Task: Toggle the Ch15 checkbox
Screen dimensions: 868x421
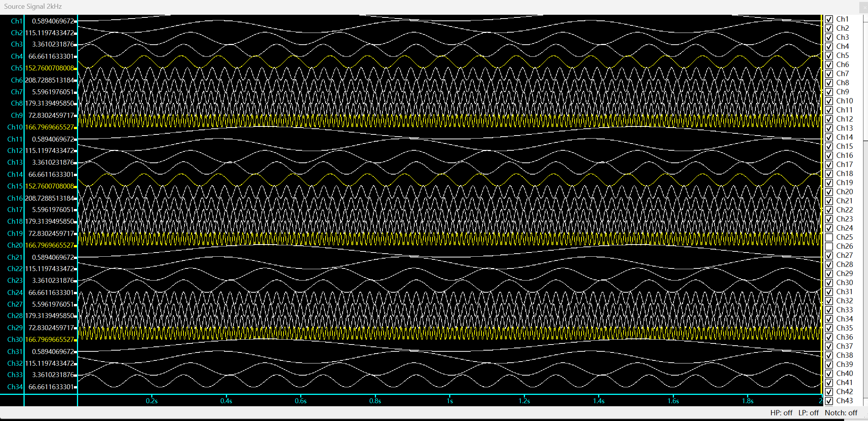Action: coord(829,147)
